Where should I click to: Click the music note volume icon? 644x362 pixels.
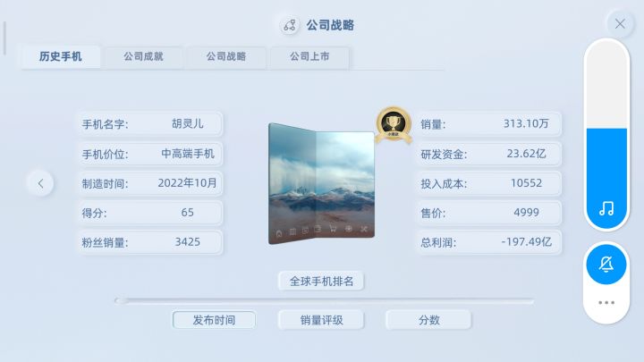(606, 208)
